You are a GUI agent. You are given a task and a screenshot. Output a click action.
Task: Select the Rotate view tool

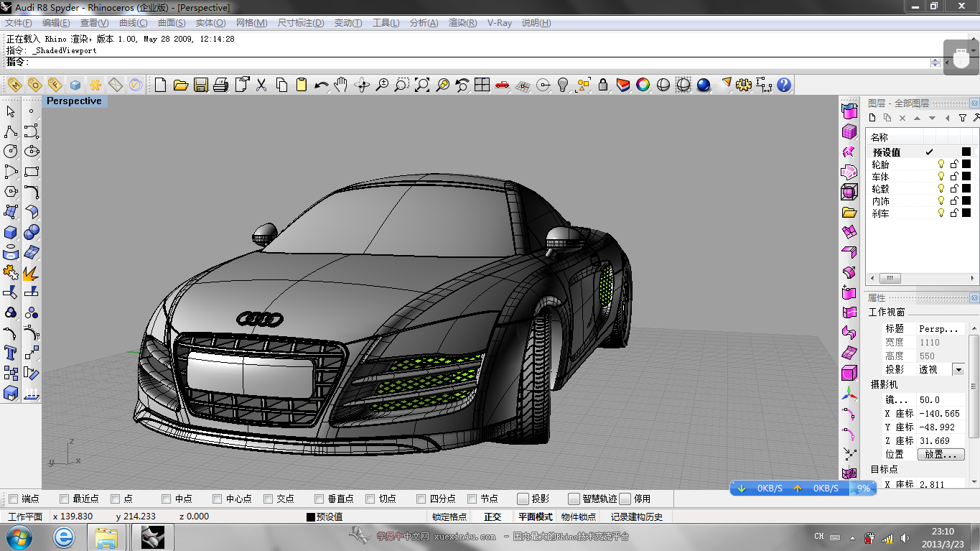362,85
